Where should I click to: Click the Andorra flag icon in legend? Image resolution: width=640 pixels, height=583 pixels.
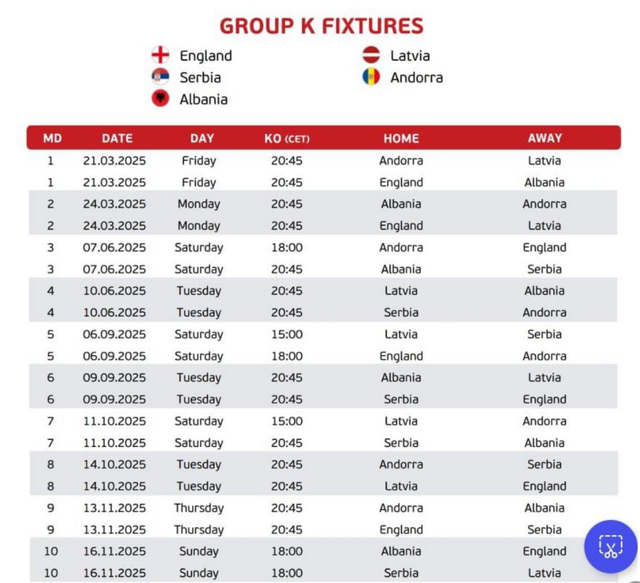pos(371,77)
